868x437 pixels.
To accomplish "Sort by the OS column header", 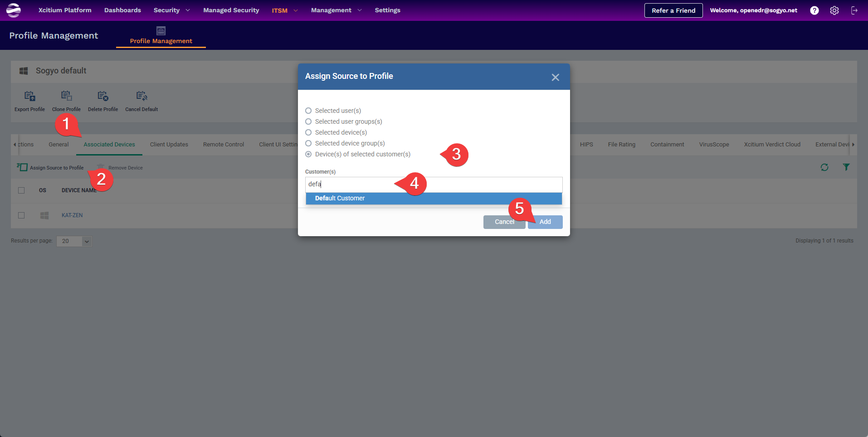I will click(43, 190).
